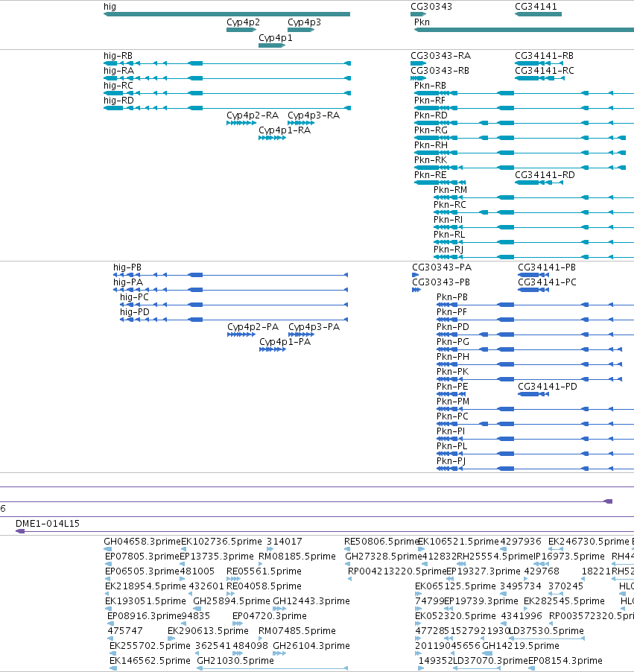Screen dimensions: 634x672
Task: Select the Pkn-RE transcript label
Action: point(431,175)
